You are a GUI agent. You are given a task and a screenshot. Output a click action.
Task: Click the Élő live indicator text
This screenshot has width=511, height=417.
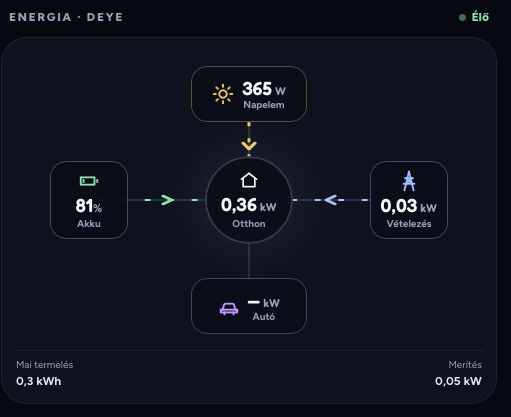point(480,17)
